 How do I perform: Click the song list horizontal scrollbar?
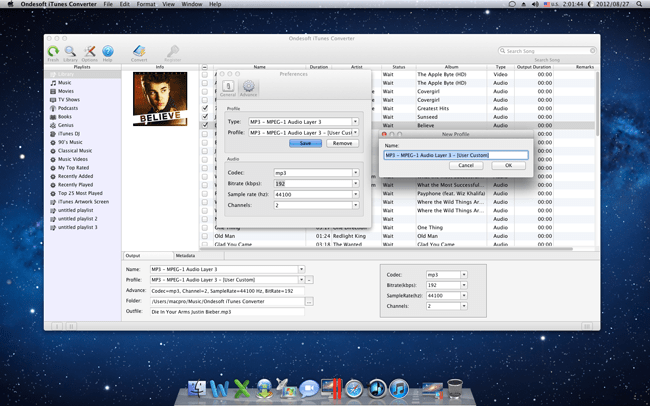click(387, 249)
